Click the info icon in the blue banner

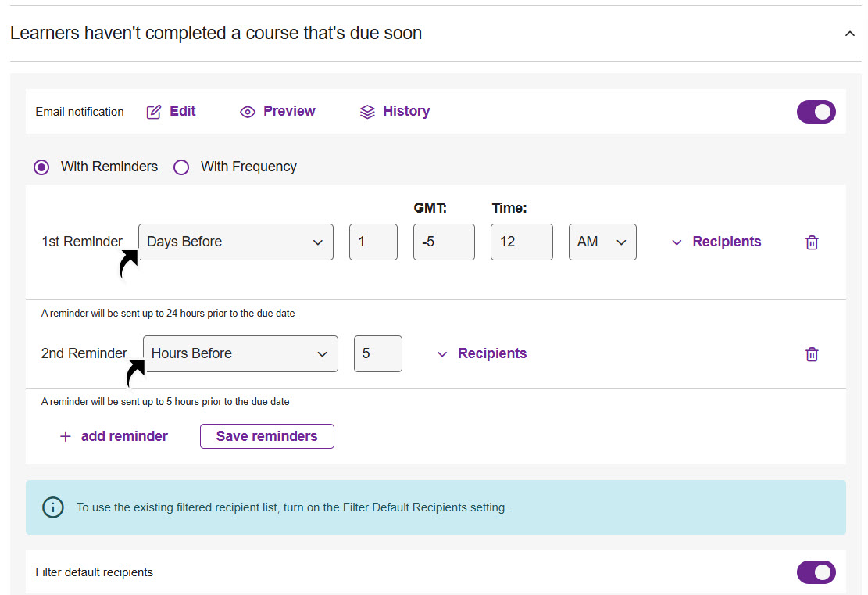pyautogui.click(x=53, y=507)
